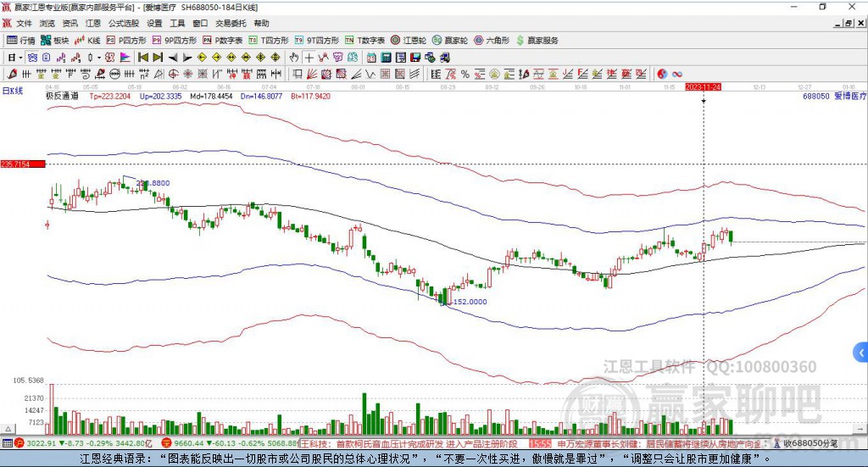Click the red-blue yin-yang icon

[x=662, y=74]
